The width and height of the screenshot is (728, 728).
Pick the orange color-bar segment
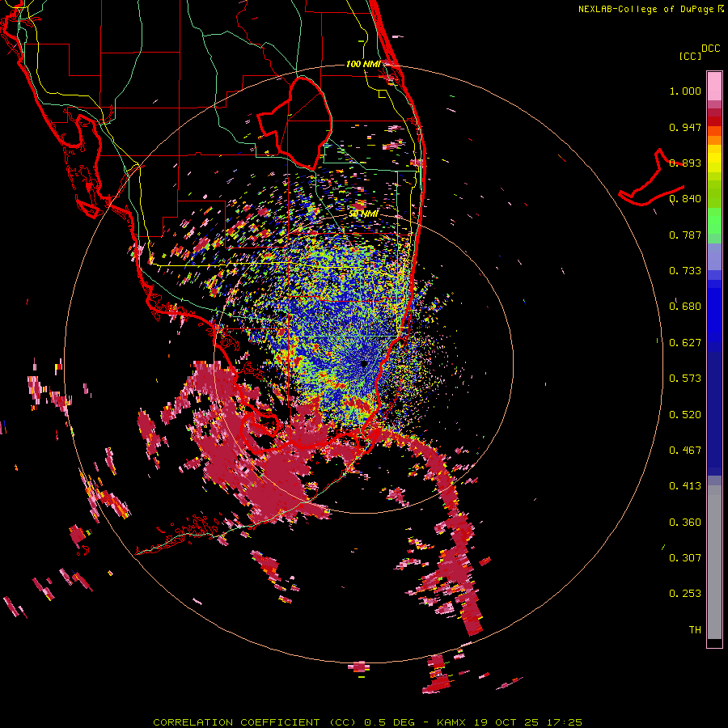coord(714,140)
